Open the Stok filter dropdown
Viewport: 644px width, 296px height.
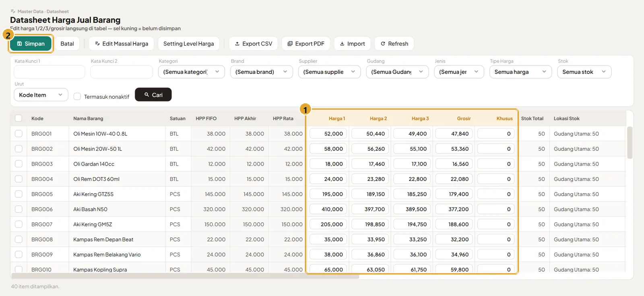click(584, 72)
